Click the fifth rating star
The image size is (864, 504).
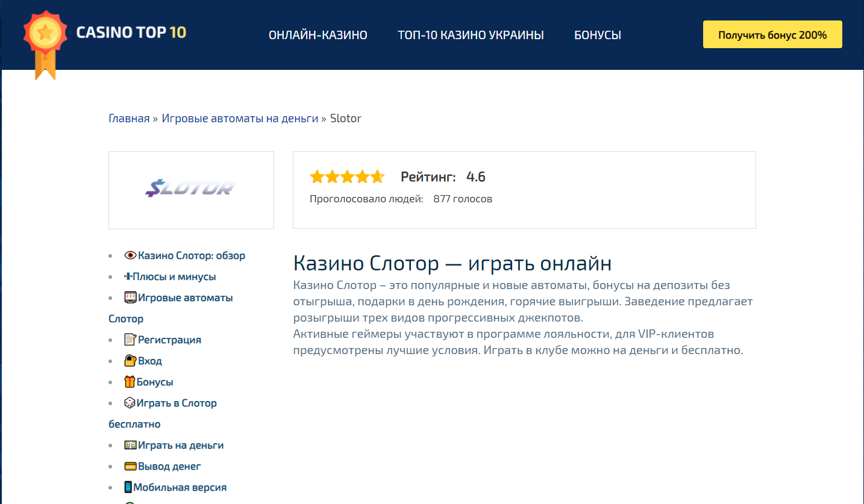[x=377, y=176]
